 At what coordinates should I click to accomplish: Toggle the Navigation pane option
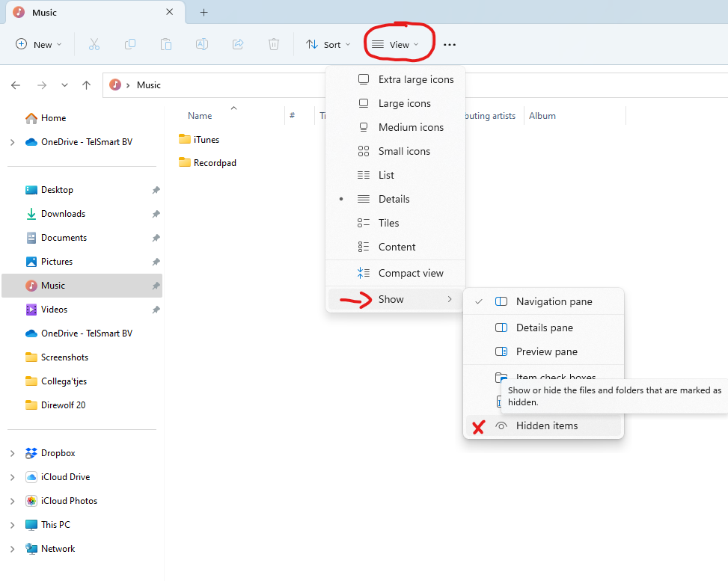click(x=553, y=301)
